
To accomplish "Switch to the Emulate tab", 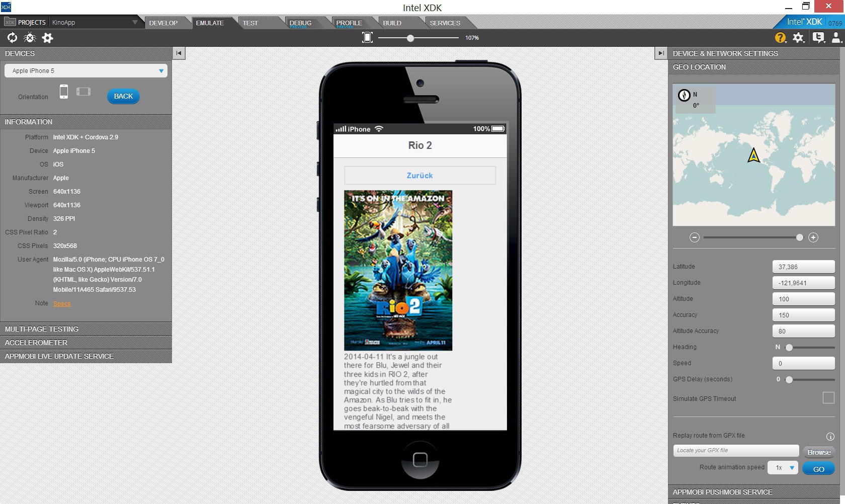I will pyautogui.click(x=210, y=23).
